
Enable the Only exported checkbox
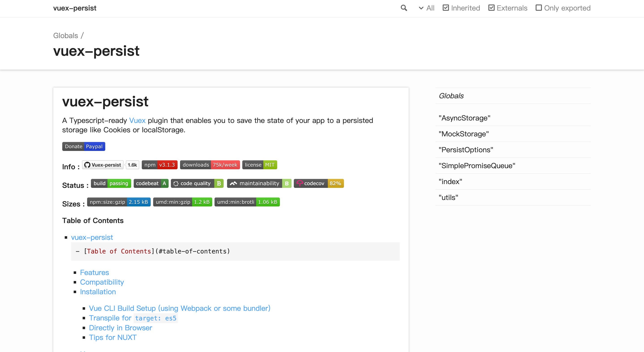[x=539, y=8]
